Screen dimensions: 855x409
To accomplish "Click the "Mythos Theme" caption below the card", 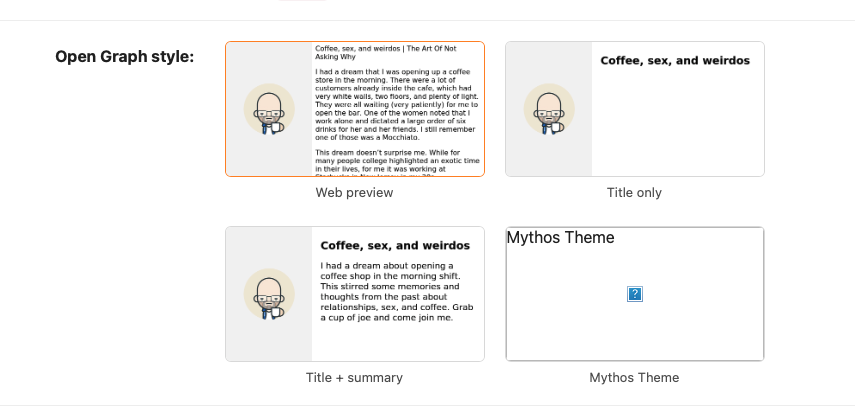I will point(634,377).
